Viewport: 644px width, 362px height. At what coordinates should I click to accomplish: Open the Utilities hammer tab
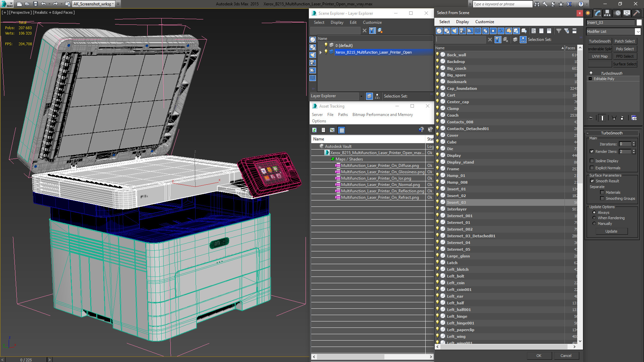636,13
